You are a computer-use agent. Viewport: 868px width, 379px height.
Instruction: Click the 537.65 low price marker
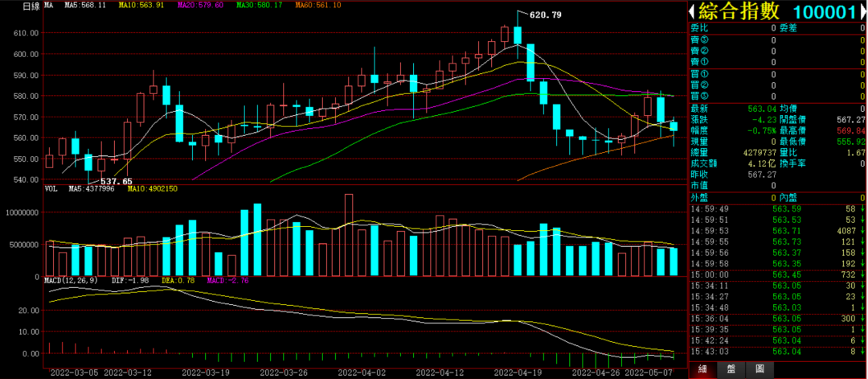(117, 181)
